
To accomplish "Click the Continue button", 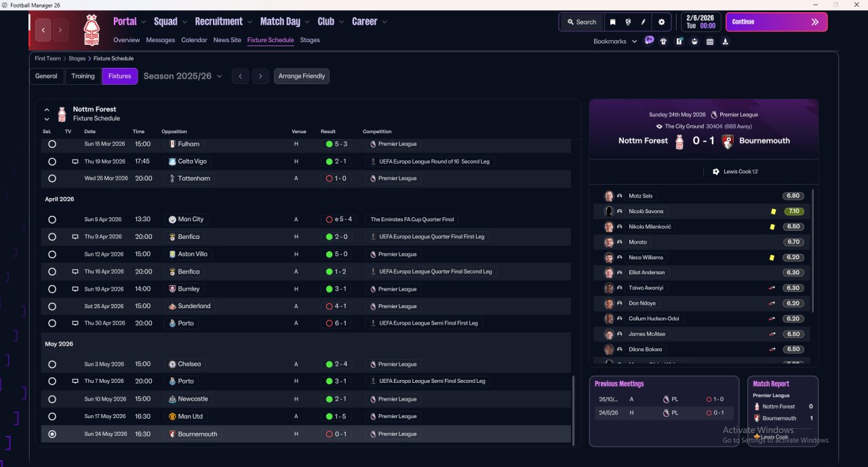I will tap(776, 22).
